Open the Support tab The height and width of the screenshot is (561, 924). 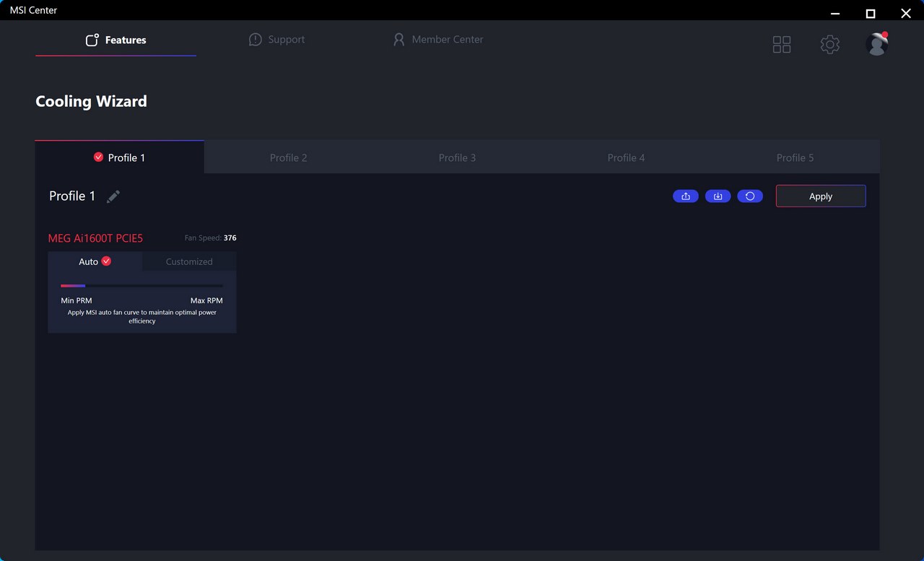coord(276,40)
